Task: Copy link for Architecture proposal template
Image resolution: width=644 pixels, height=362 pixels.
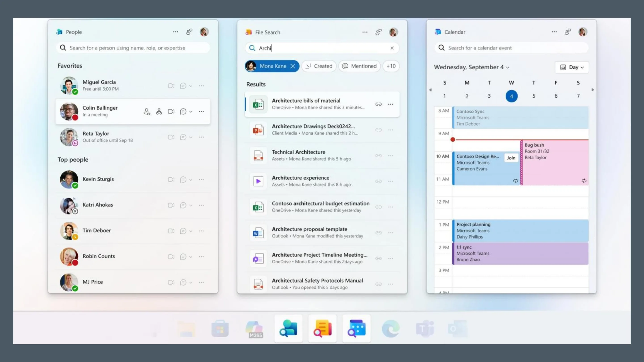Action: (x=379, y=233)
